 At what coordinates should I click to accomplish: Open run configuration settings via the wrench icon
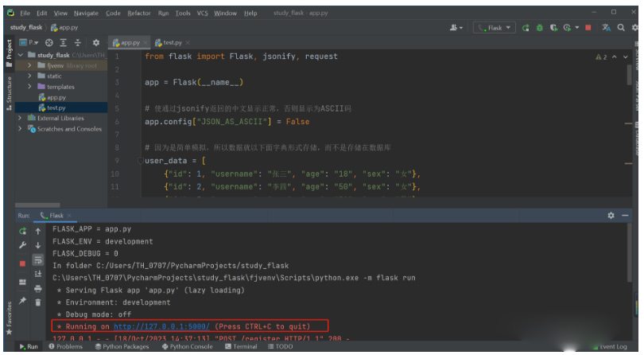click(22, 245)
